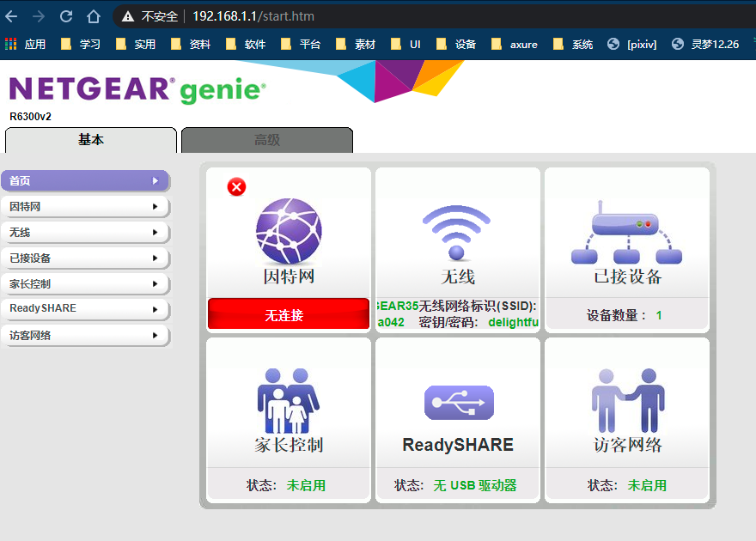This screenshot has height=541, width=756.
Task: Reload the page with refresh icon
Action: [66, 16]
